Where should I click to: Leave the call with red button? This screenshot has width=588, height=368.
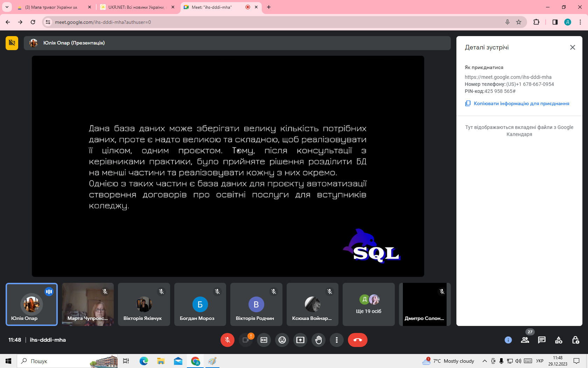(x=357, y=340)
